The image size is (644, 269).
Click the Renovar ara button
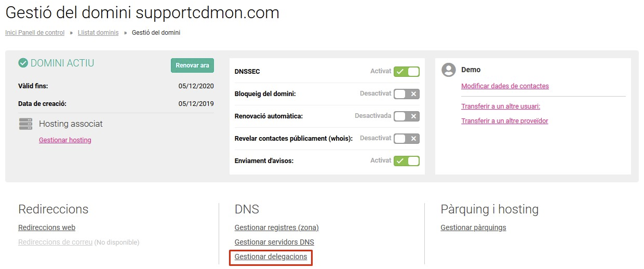192,65
